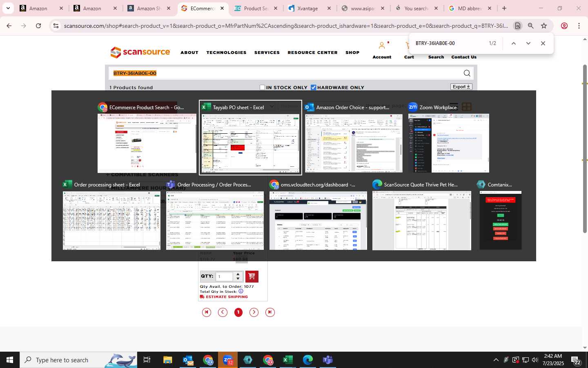Open File Explorer from the taskbar
Viewport: 588px width, 368px height.
point(168,360)
